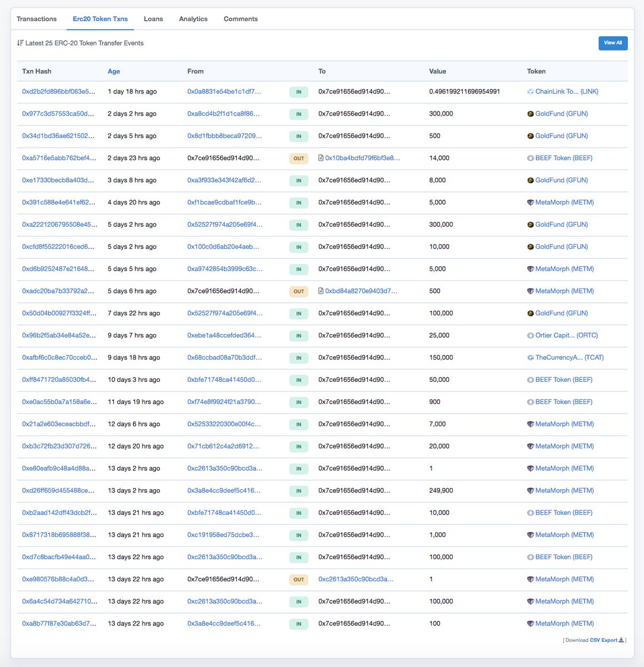Click MetaMorph icon in the 100 value row

[x=531, y=624]
